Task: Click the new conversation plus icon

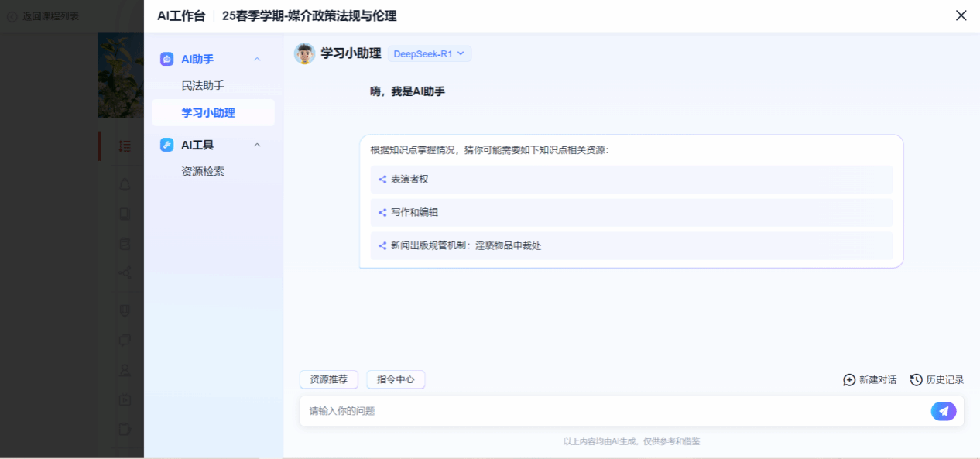Action: tap(849, 380)
